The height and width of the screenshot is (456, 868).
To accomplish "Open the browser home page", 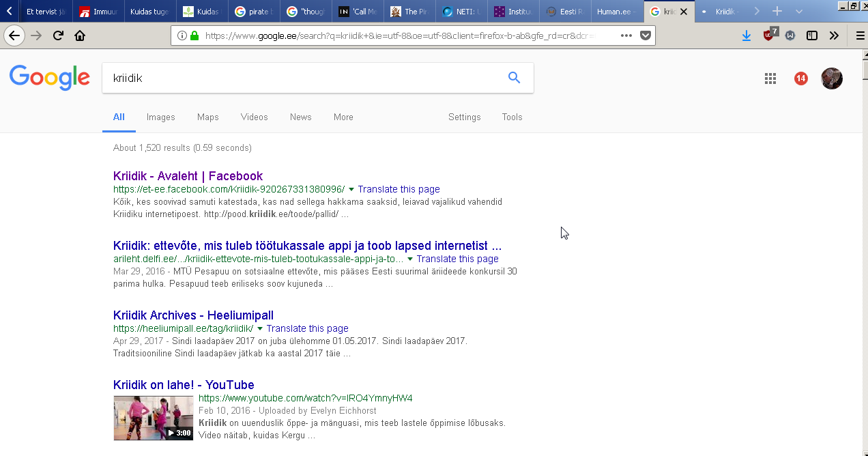I will [x=80, y=35].
